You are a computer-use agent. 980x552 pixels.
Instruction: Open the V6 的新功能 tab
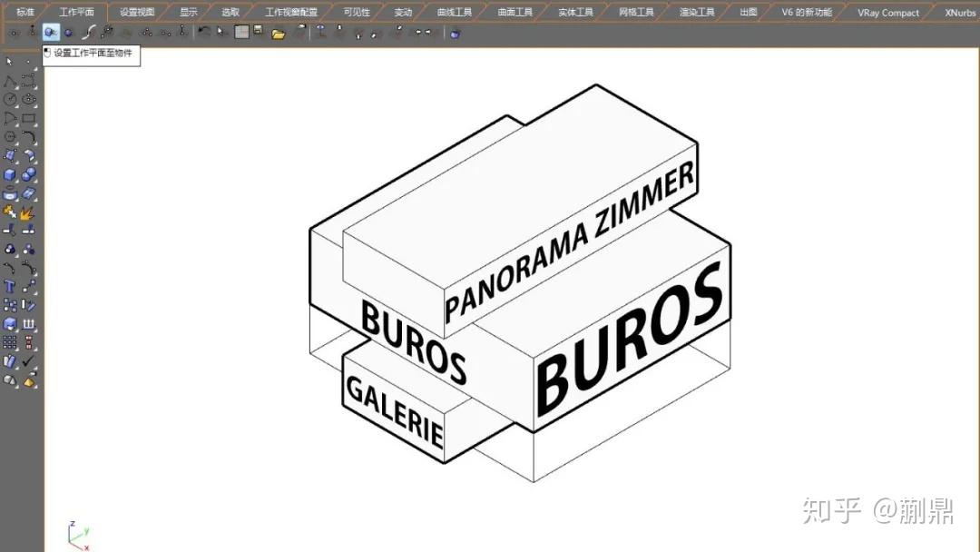pos(807,12)
